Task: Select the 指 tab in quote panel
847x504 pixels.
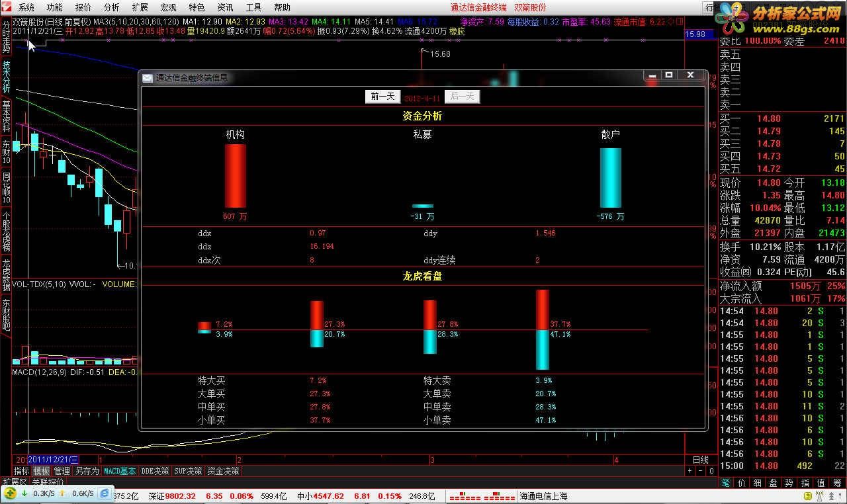Action: coord(805,483)
